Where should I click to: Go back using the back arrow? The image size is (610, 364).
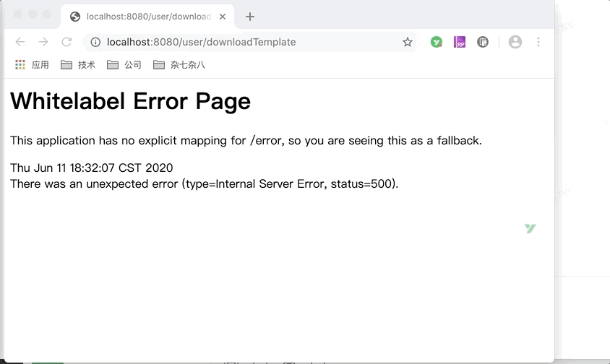click(20, 42)
